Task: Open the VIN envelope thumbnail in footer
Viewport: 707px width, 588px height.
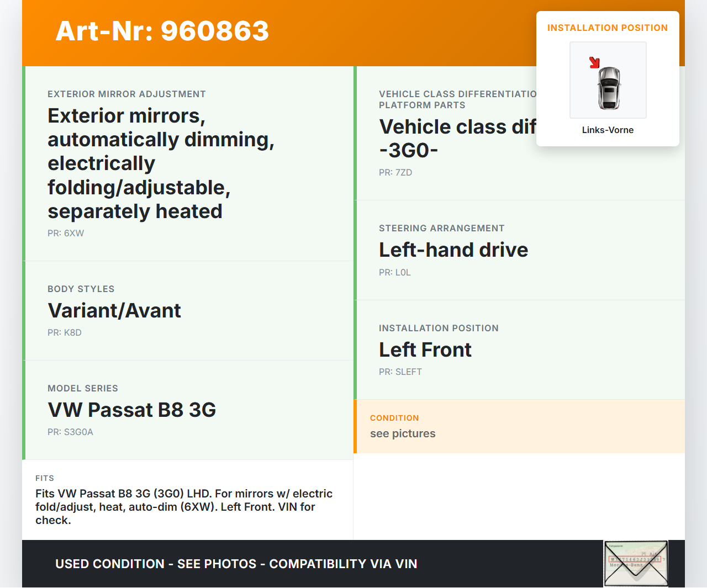Action: 636,563
